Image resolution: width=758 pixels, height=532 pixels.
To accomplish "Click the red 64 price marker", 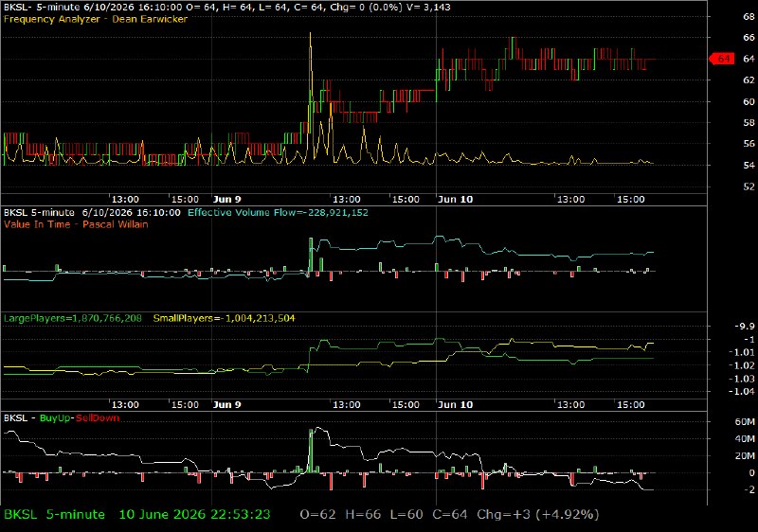I will point(722,59).
